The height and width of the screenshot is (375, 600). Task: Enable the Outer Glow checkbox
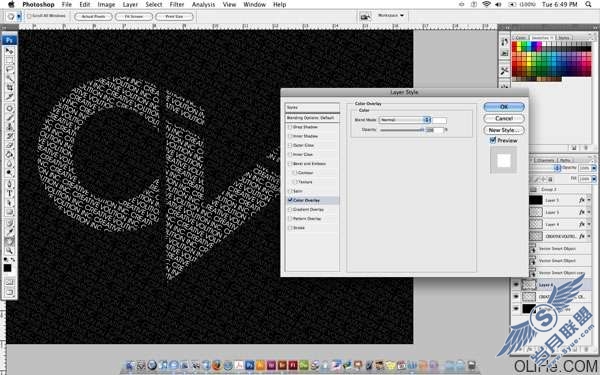tap(290, 145)
